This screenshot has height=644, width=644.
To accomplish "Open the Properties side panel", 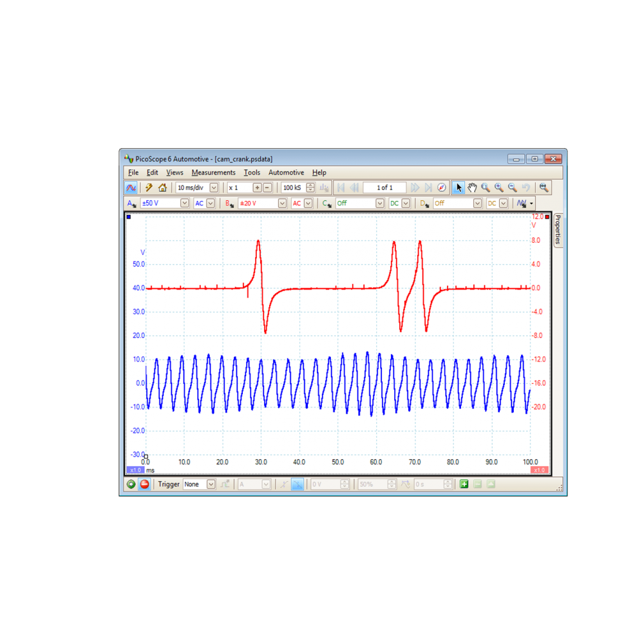I will point(558,229).
